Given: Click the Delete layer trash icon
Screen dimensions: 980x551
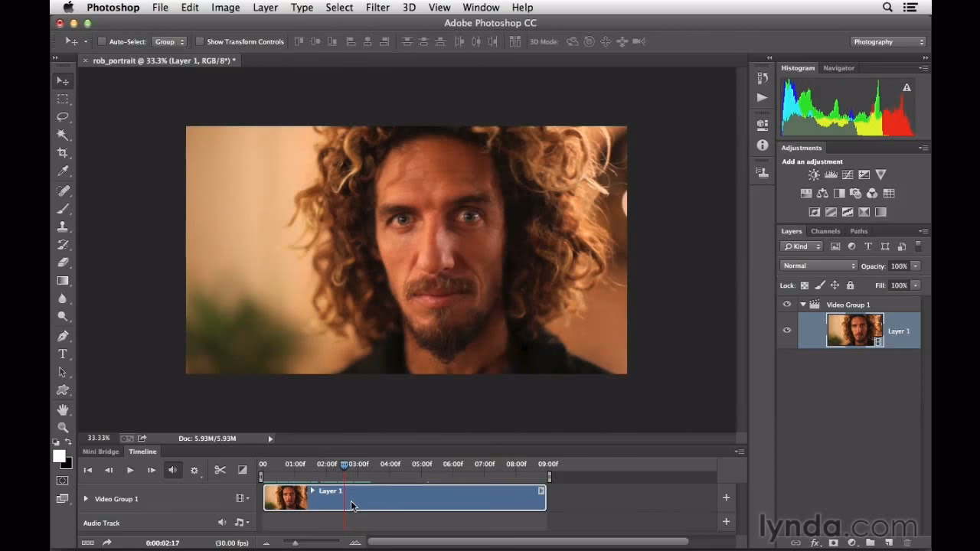Looking at the screenshot, I should (x=907, y=543).
